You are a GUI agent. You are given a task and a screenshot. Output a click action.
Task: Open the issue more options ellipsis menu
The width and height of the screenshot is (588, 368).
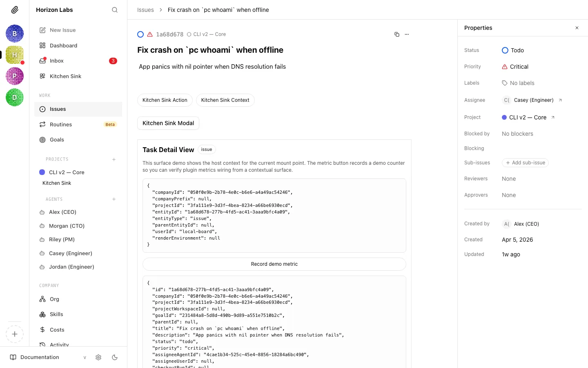(407, 34)
